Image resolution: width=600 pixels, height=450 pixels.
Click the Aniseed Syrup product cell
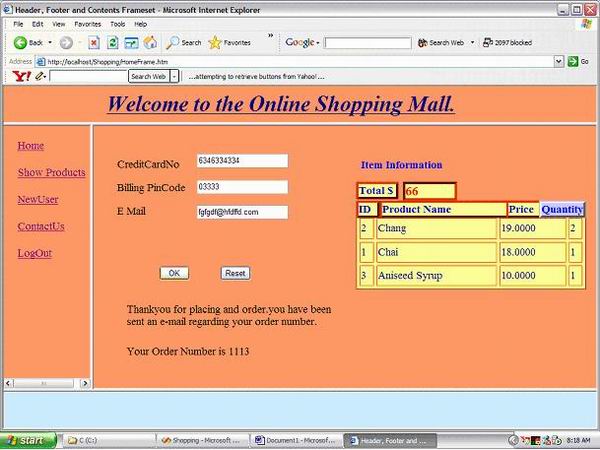pos(437,276)
